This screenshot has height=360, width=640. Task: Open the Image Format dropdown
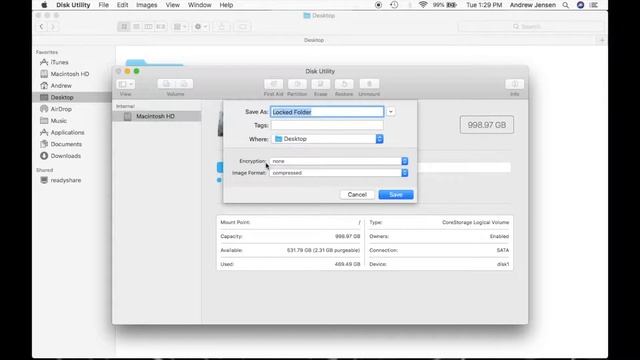(x=339, y=173)
